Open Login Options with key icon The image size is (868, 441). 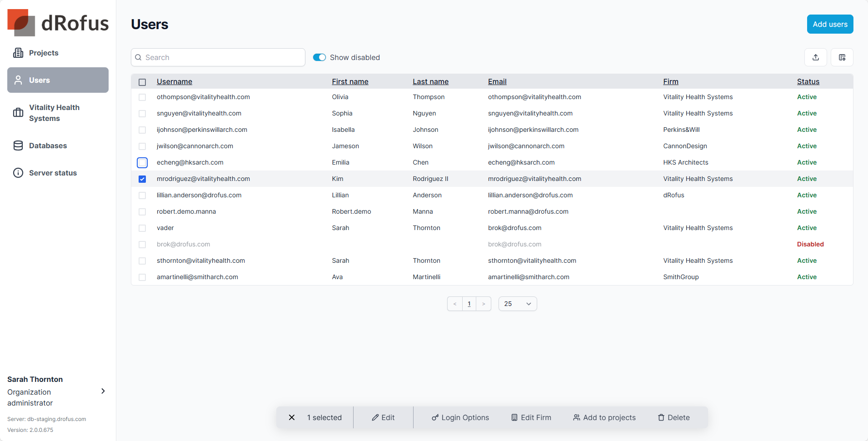tap(460, 417)
